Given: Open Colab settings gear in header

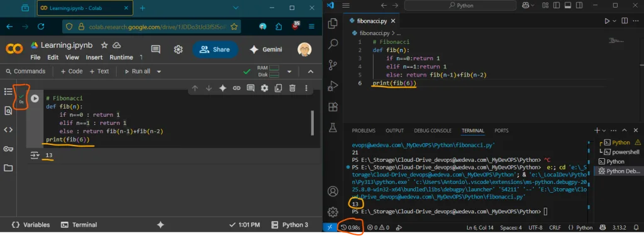Looking at the screenshot, I should [x=178, y=49].
